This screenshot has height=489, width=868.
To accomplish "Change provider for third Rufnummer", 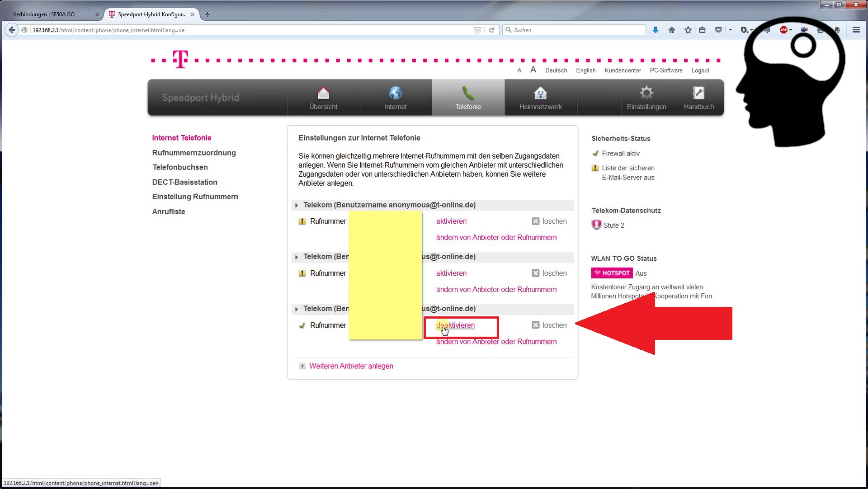I will pos(496,342).
